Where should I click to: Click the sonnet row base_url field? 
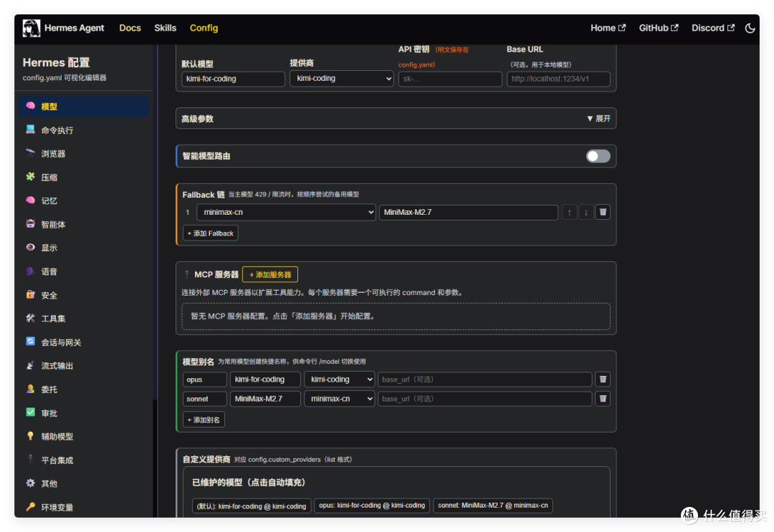pyautogui.click(x=484, y=398)
